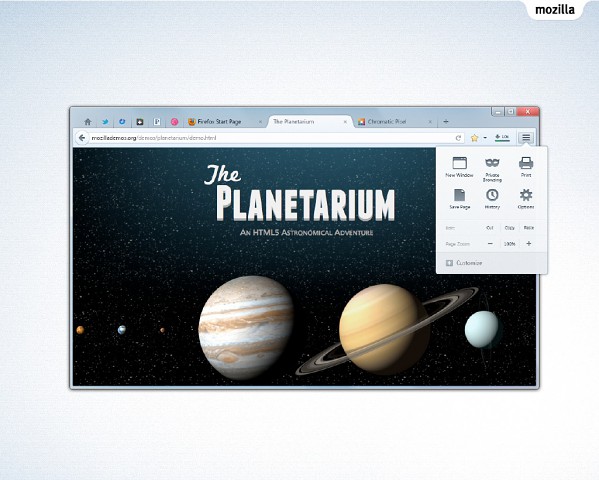Open the pinned Home tab
Viewport: 599px width, 480px height.
point(87,122)
